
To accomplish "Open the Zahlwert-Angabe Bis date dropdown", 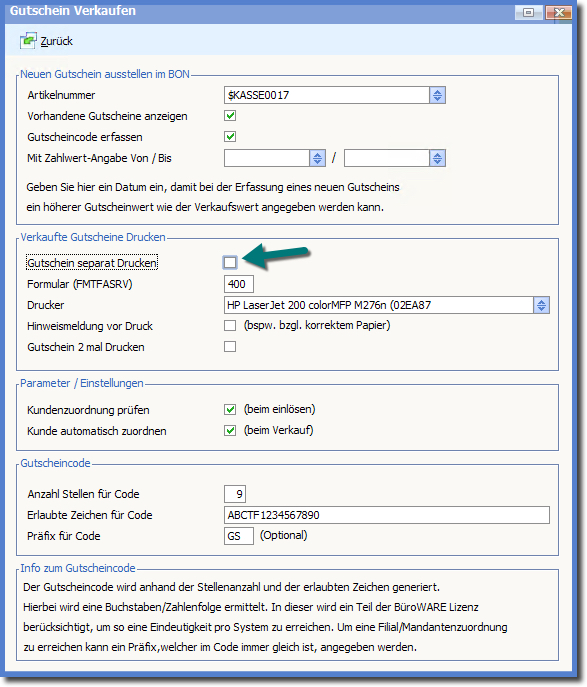I will 437,158.
